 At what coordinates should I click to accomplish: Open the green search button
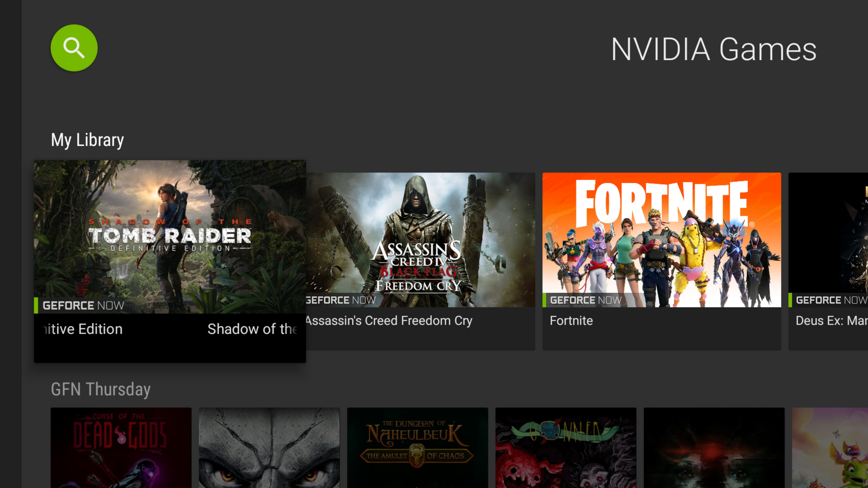(74, 48)
